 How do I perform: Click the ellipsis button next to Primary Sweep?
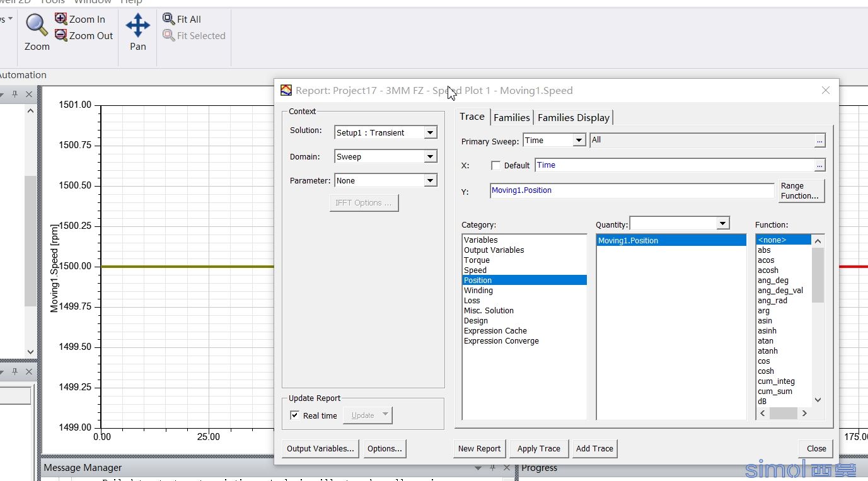pos(819,141)
